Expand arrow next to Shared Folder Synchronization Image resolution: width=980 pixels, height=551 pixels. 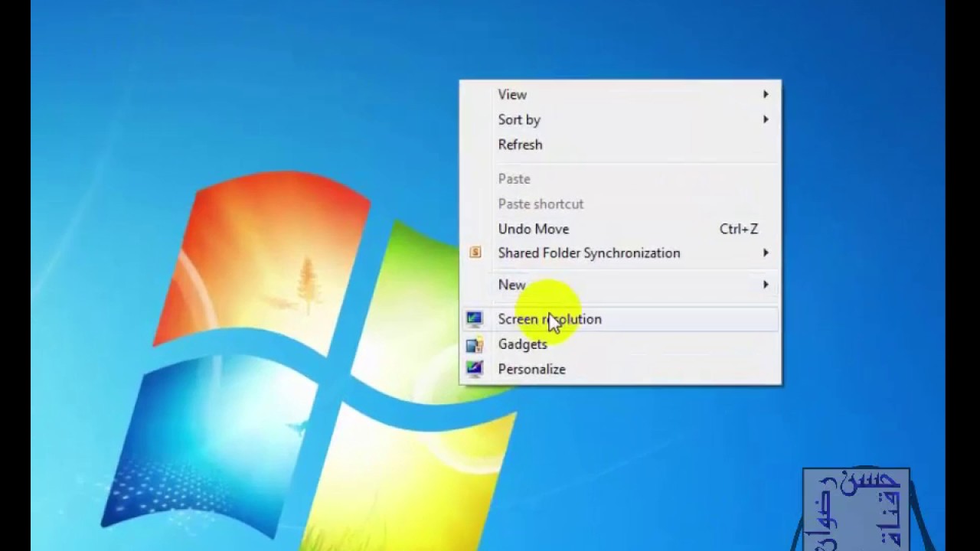(x=766, y=253)
